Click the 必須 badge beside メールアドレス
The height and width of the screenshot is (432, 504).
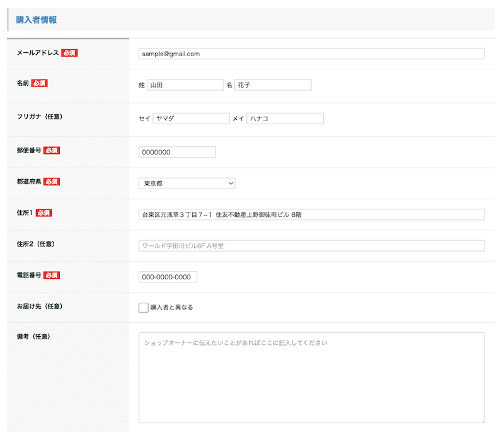[x=69, y=52]
